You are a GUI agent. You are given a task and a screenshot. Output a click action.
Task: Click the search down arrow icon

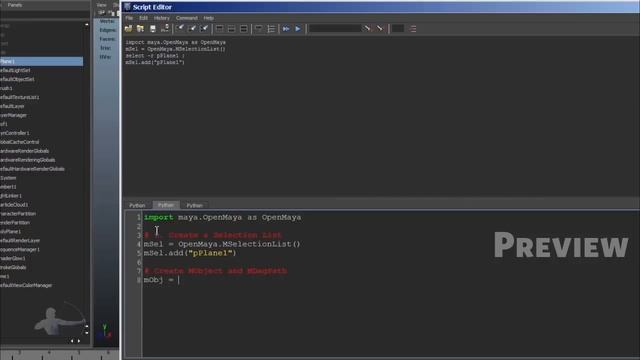click(x=367, y=29)
